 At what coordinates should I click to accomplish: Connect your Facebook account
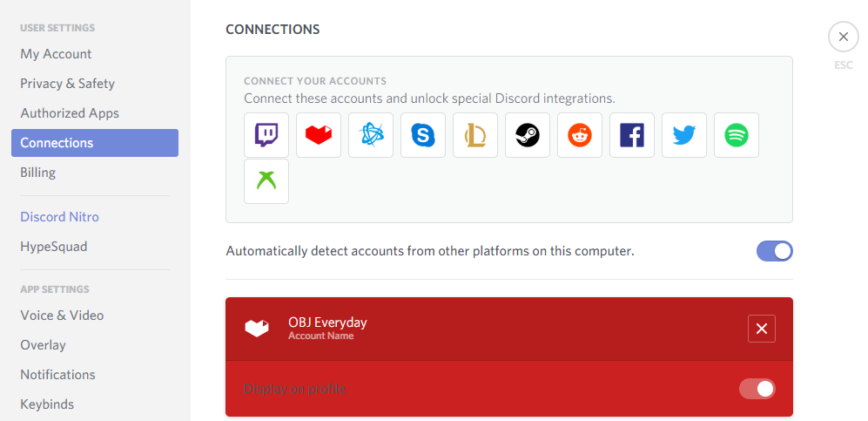click(x=632, y=135)
